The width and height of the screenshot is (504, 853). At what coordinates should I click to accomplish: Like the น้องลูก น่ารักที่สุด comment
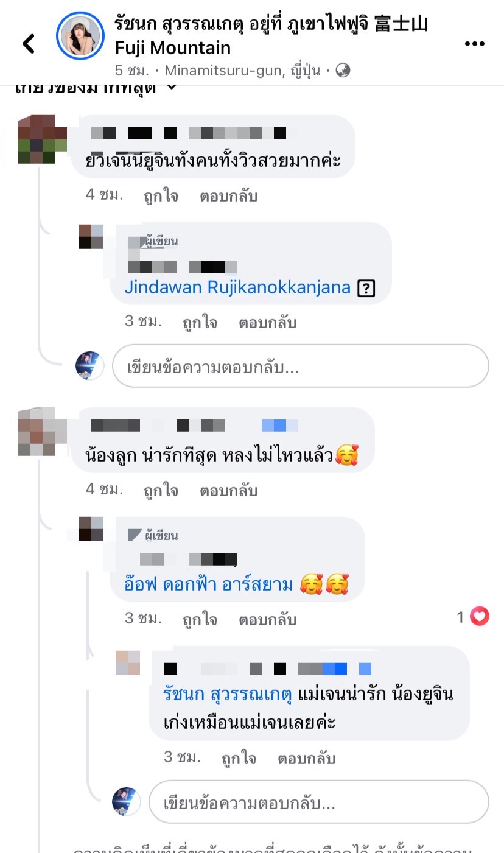tap(161, 491)
